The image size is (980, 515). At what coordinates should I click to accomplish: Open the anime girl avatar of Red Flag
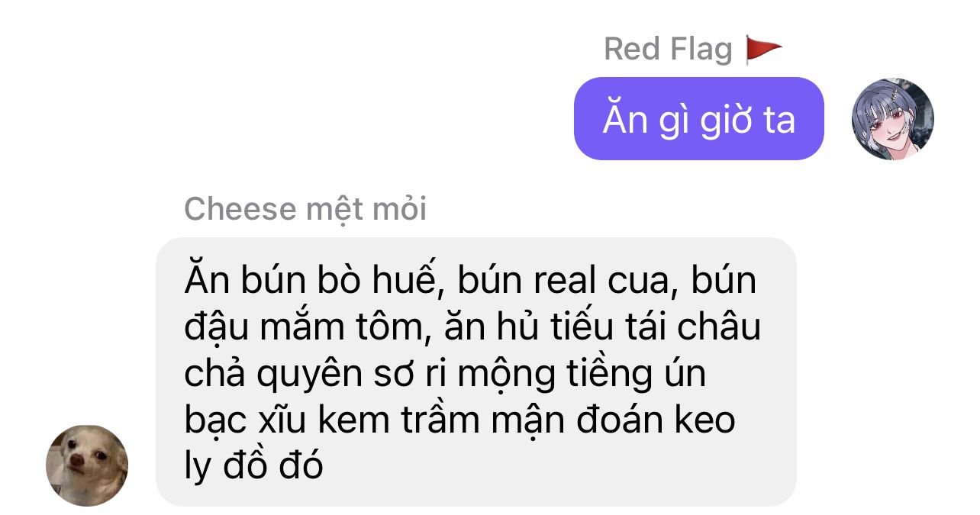click(x=892, y=119)
